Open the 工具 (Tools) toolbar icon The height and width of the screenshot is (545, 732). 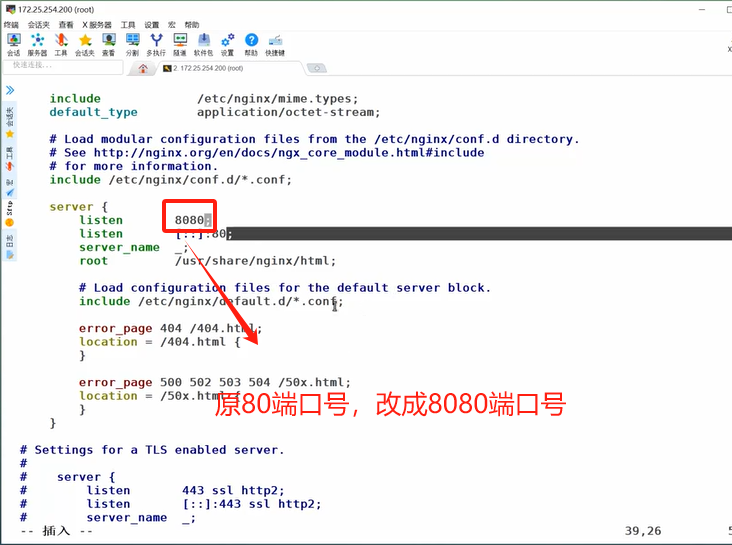click(x=61, y=44)
